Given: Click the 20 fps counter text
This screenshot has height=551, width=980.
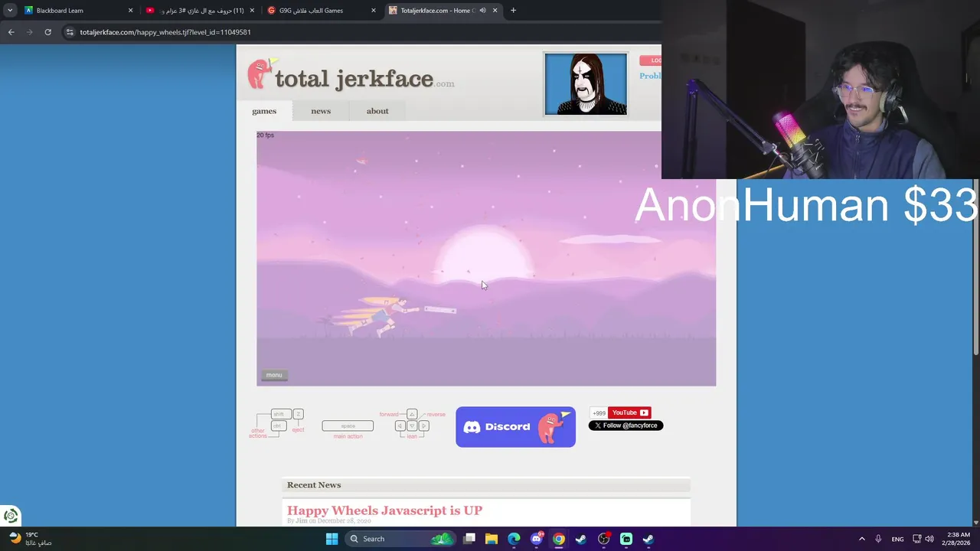Looking at the screenshot, I should [x=265, y=135].
